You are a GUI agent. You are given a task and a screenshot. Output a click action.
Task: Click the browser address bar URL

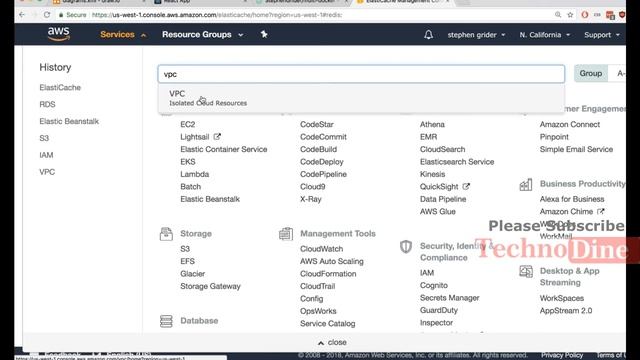click(x=217, y=15)
